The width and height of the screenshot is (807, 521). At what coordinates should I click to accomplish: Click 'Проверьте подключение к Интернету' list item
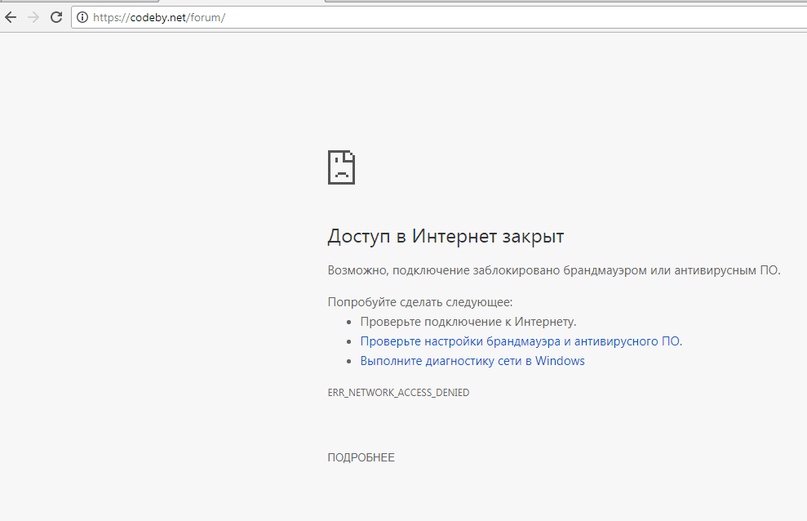pos(468,321)
